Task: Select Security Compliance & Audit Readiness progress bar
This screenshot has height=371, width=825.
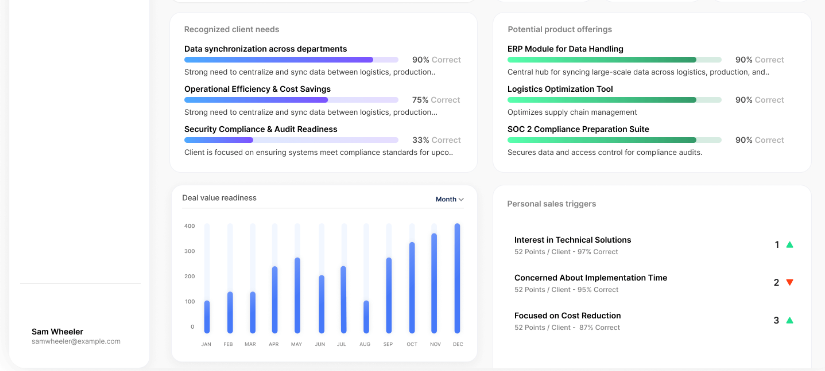Action: 291,140
